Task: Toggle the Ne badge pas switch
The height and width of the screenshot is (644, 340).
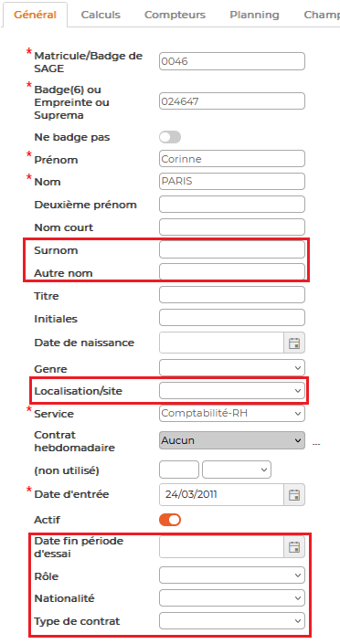Action: pos(170,137)
